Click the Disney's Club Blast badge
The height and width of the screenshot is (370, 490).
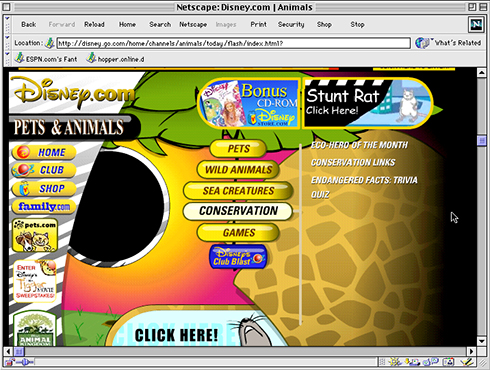238,257
